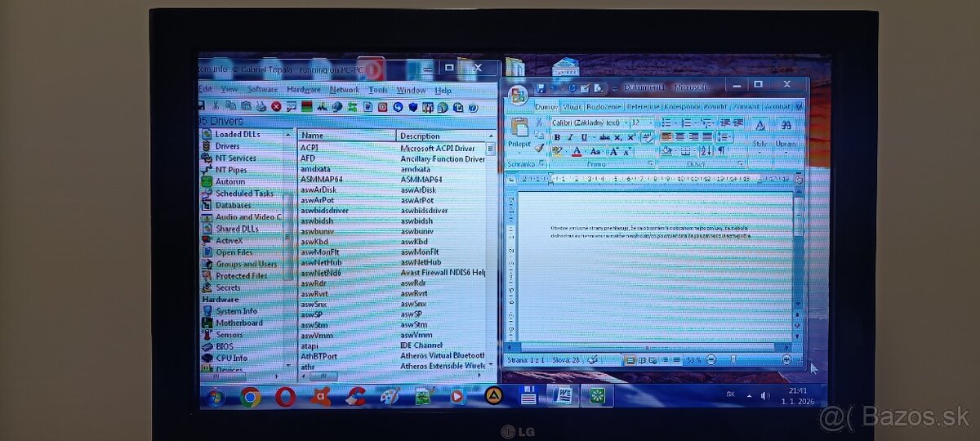The width and height of the screenshot is (980, 441).
Task: Open Google Chrome from the taskbar
Action: pyautogui.click(x=250, y=397)
